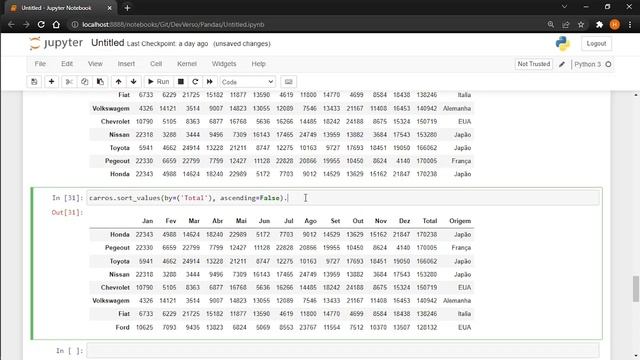Click the Jupyter logo
640x360 pixels.
tap(56, 43)
